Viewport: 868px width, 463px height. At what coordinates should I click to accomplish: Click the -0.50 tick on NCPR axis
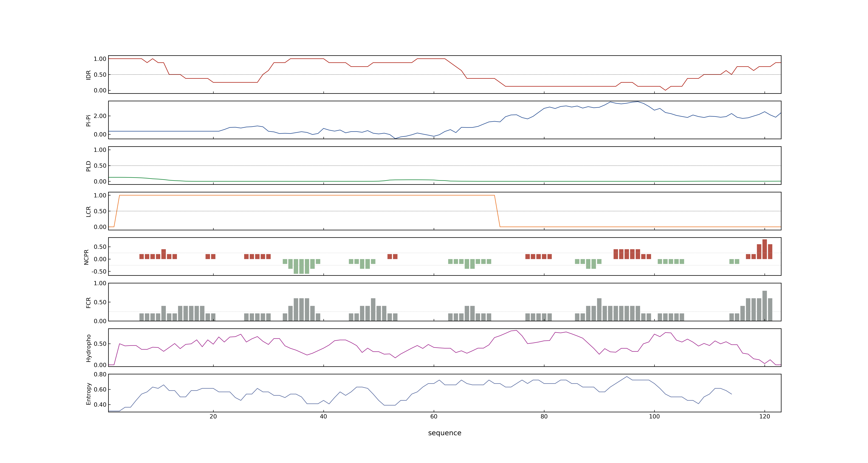tap(99, 271)
